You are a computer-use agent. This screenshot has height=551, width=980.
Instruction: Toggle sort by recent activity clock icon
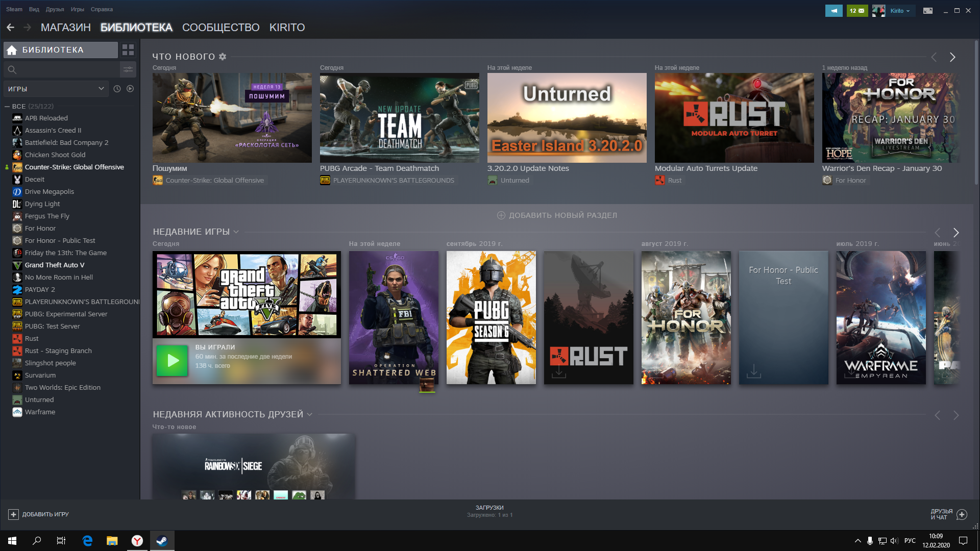click(117, 89)
